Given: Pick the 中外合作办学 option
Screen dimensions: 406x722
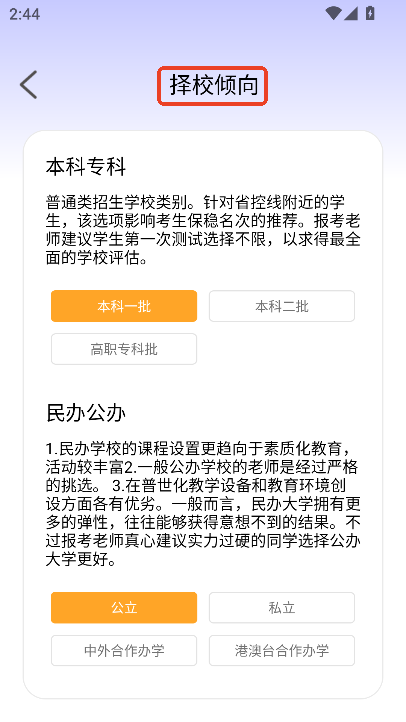Looking at the screenshot, I should coord(124,651).
